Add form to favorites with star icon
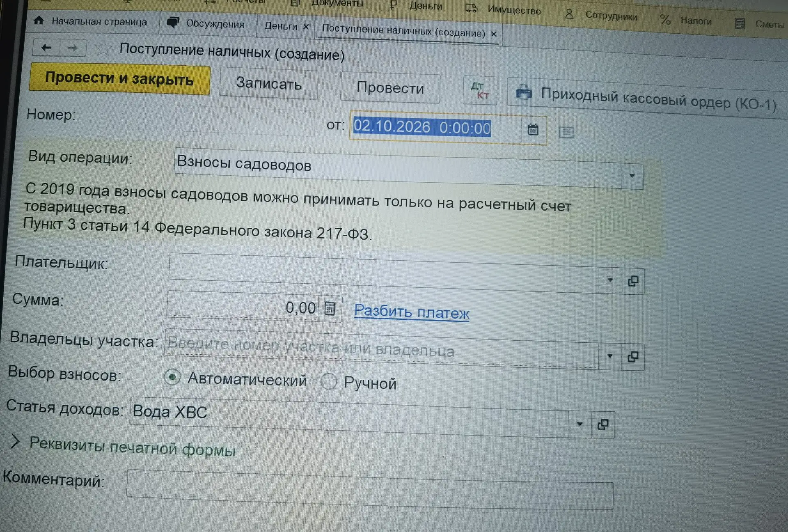The width and height of the screenshot is (788, 532). point(103,48)
